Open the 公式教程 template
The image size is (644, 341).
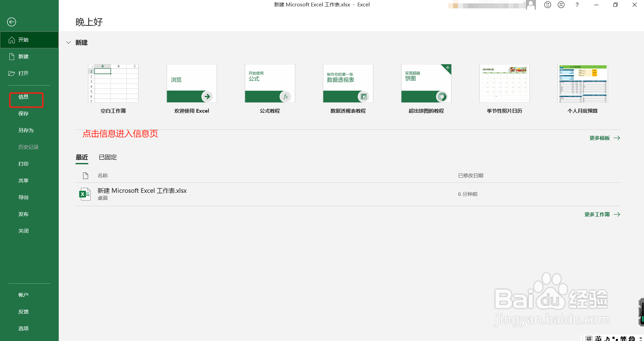point(270,83)
